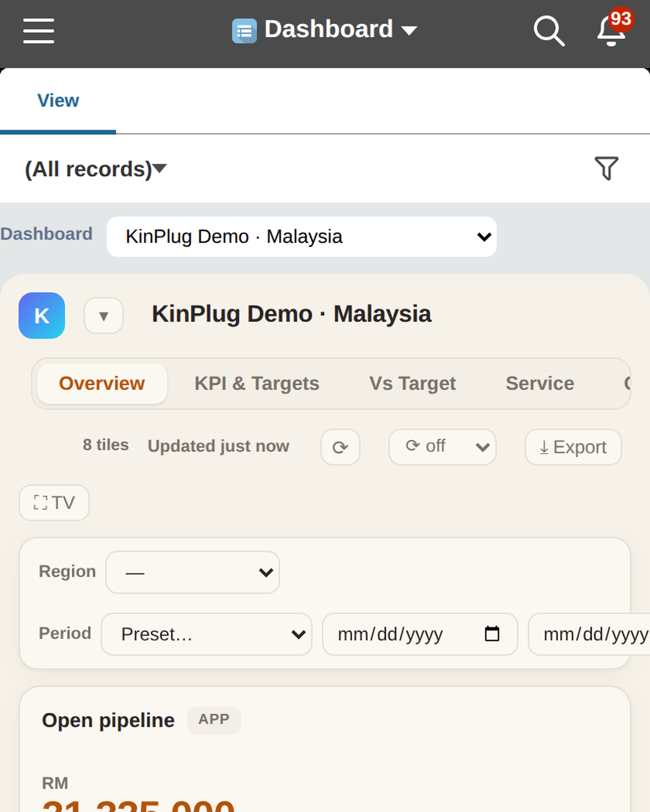Switch to KPI & Targets tab
The height and width of the screenshot is (812, 650).
tap(257, 383)
